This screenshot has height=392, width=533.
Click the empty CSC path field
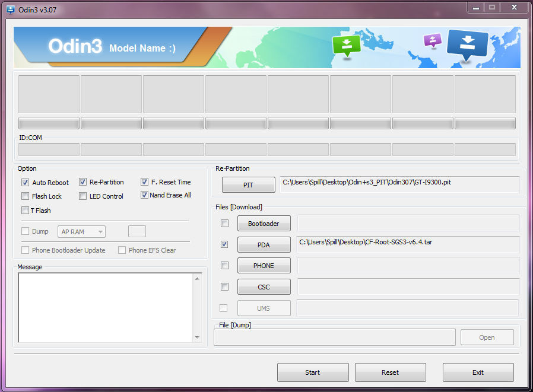coord(408,286)
